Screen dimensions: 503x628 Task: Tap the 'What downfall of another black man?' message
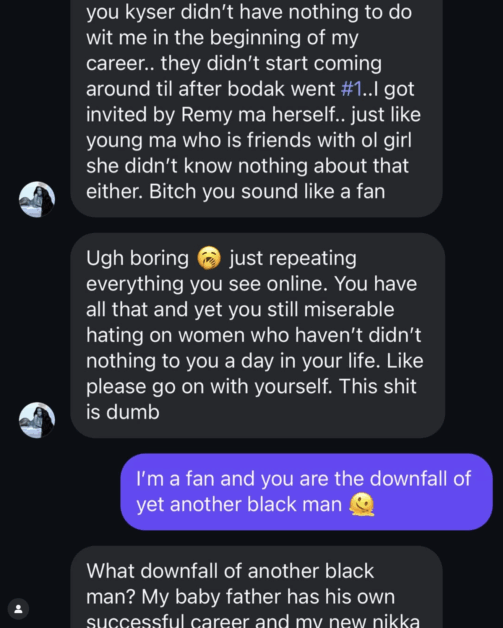click(256, 587)
